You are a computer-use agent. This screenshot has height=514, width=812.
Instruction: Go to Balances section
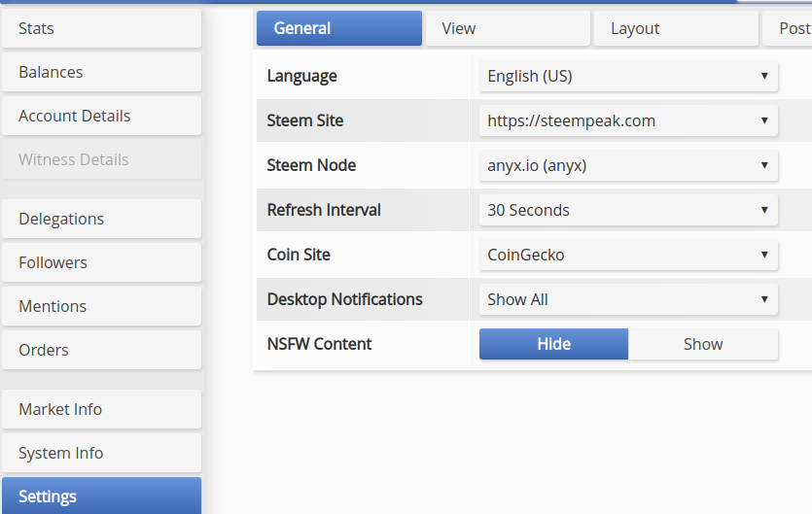[101, 72]
